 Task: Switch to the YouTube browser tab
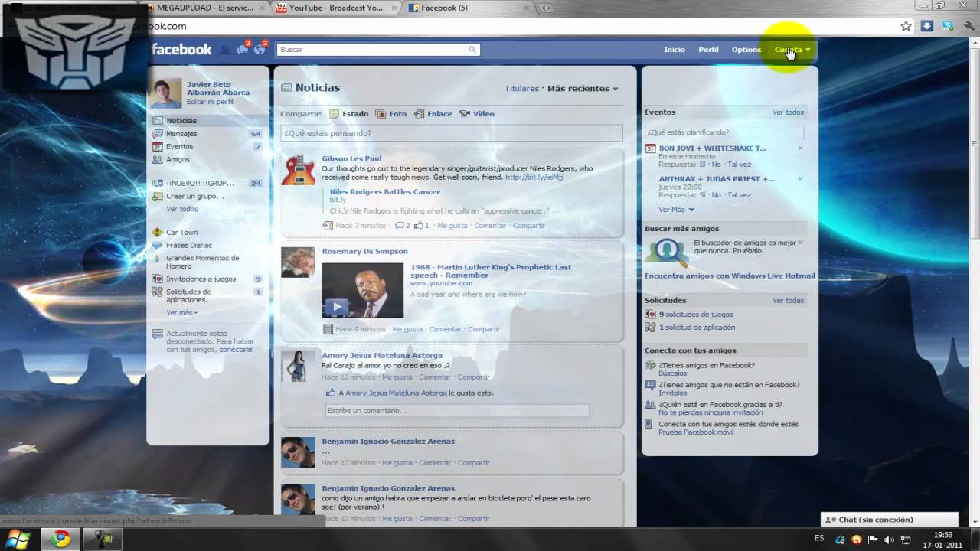(337, 8)
